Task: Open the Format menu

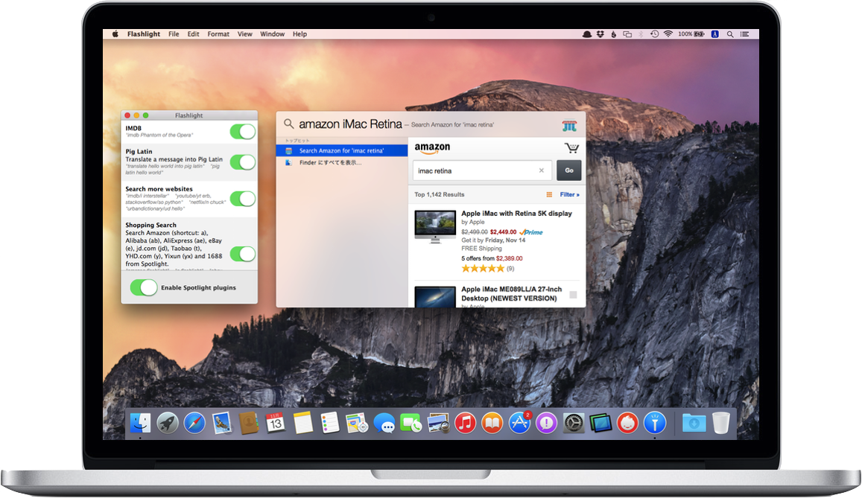Action: [218, 34]
